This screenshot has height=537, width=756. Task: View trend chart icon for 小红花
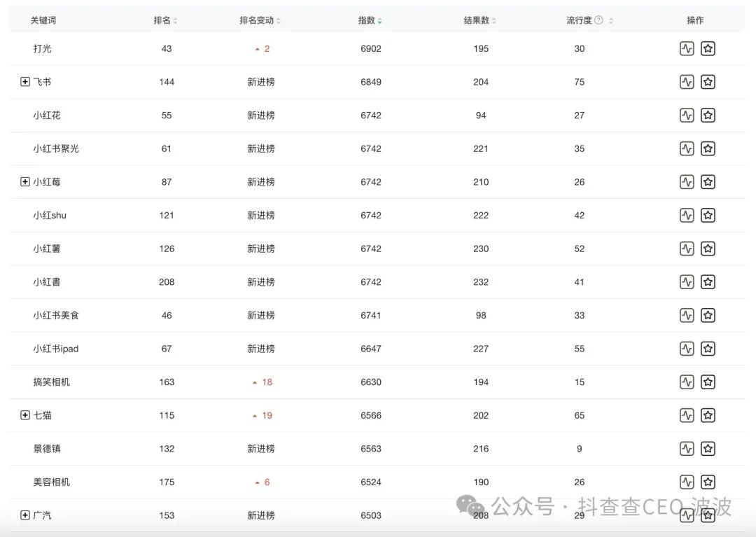point(687,116)
